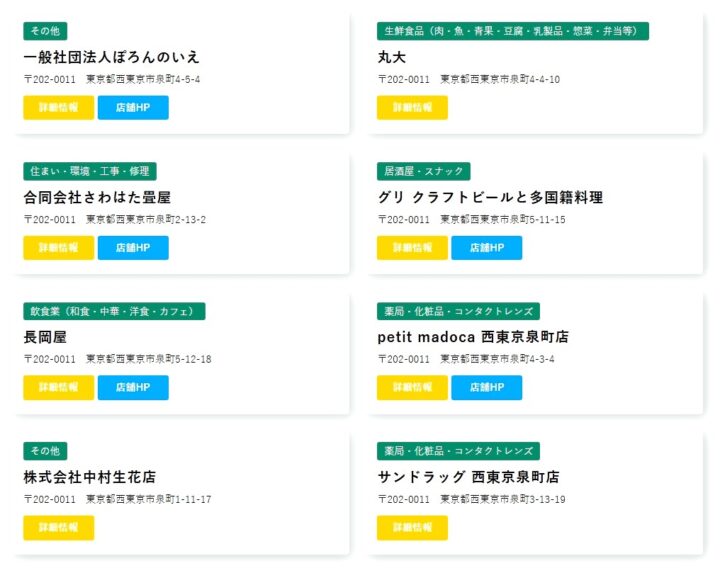Open 詳細情報 for 一般社団法人ぽろんのいえ

[x=58, y=108]
